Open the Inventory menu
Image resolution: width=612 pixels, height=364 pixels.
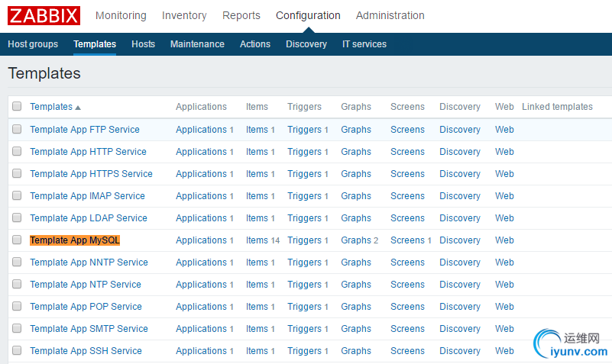pos(184,15)
